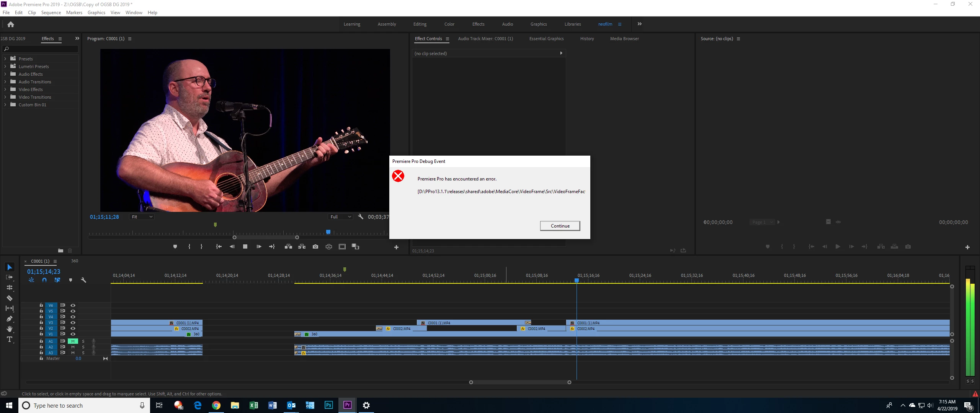The height and width of the screenshot is (413, 980).
Task: Switch to the Essential Graphics tab
Action: pos(546,39)
